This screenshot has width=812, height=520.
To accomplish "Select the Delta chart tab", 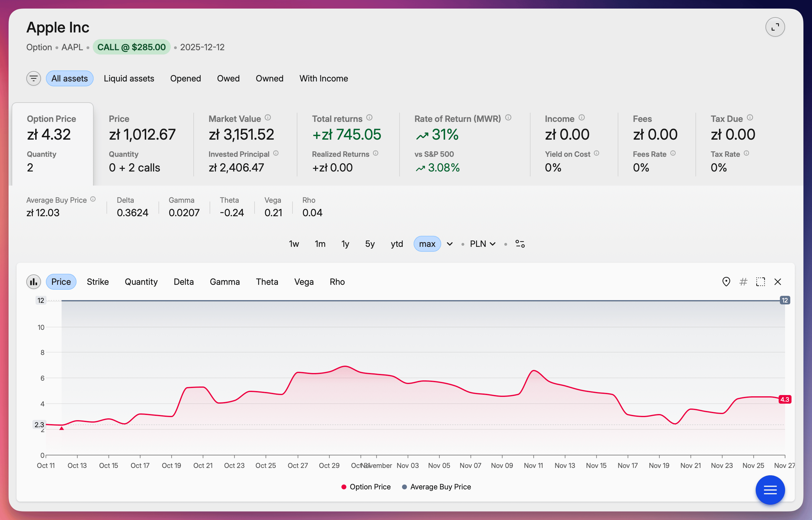I will click(x=184, y=282).
